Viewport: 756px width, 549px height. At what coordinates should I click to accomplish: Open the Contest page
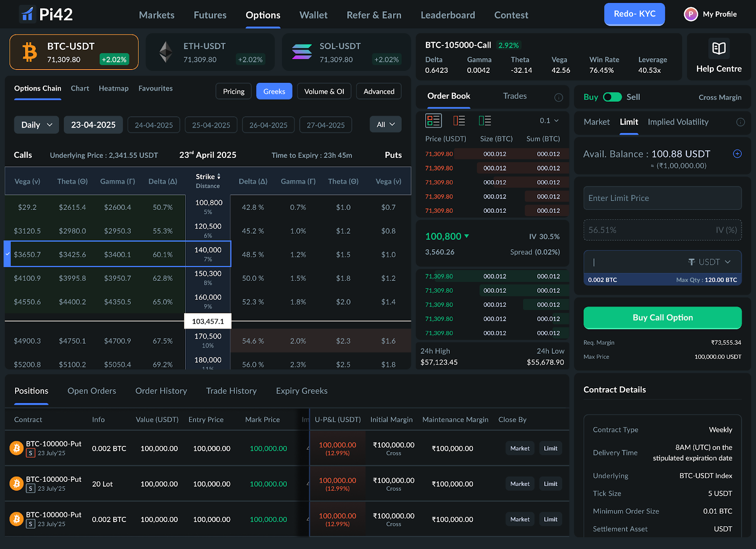511,15
